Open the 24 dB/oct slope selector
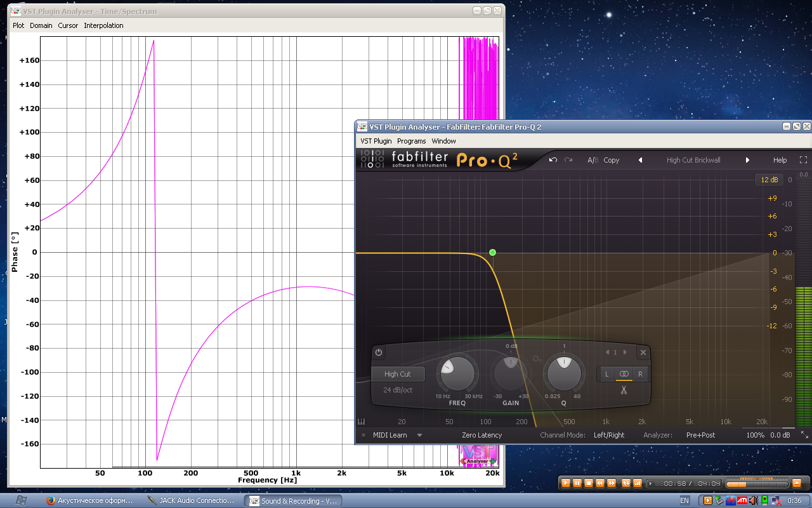The width and height of the screenshot is (812, 508). click(398, 390)
